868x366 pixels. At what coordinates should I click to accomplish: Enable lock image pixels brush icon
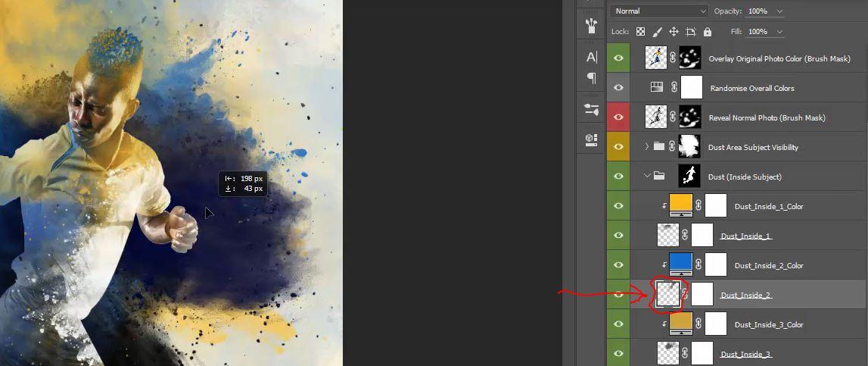[657, 32]
